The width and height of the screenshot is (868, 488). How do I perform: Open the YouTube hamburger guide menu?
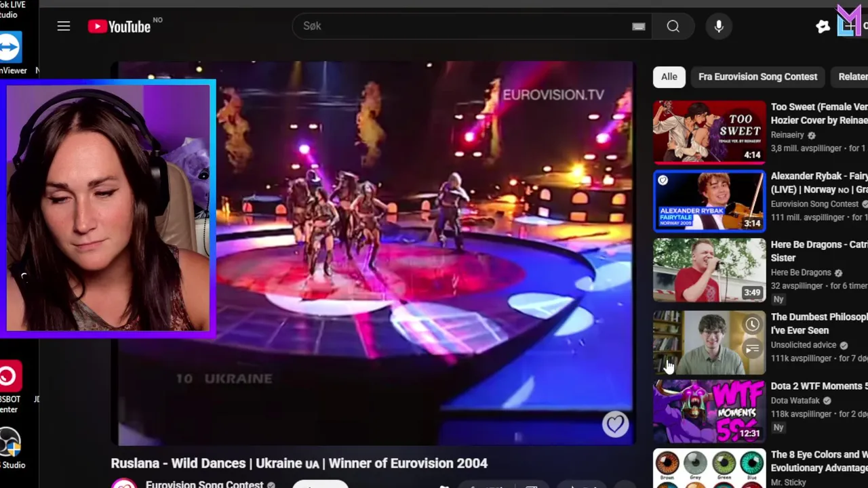64,26
